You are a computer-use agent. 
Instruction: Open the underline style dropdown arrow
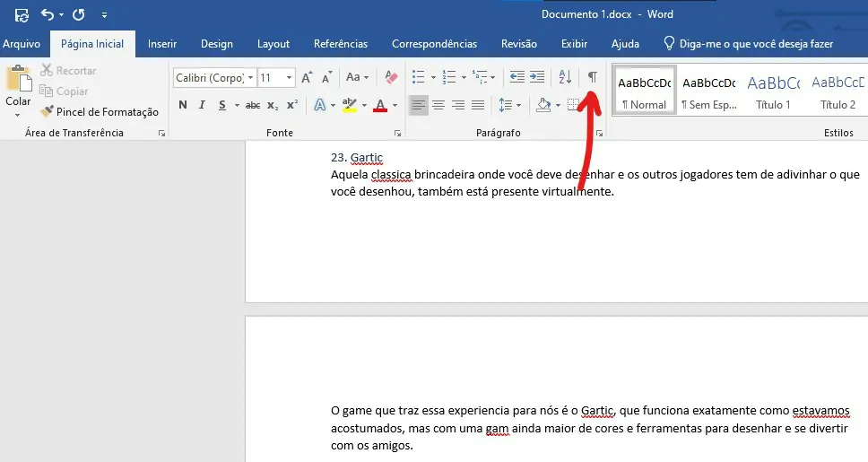(237, 105)
